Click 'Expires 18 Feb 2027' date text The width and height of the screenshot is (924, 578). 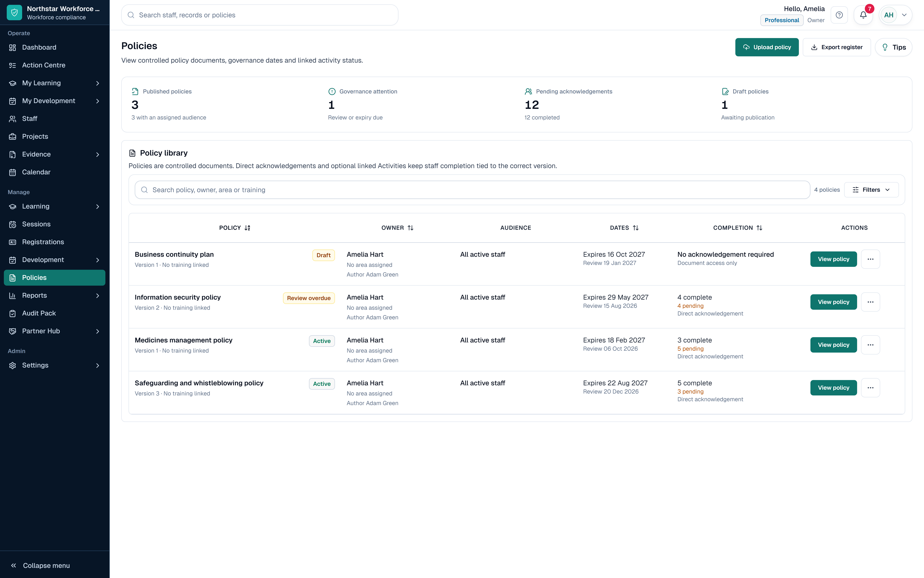click(614, 340)
